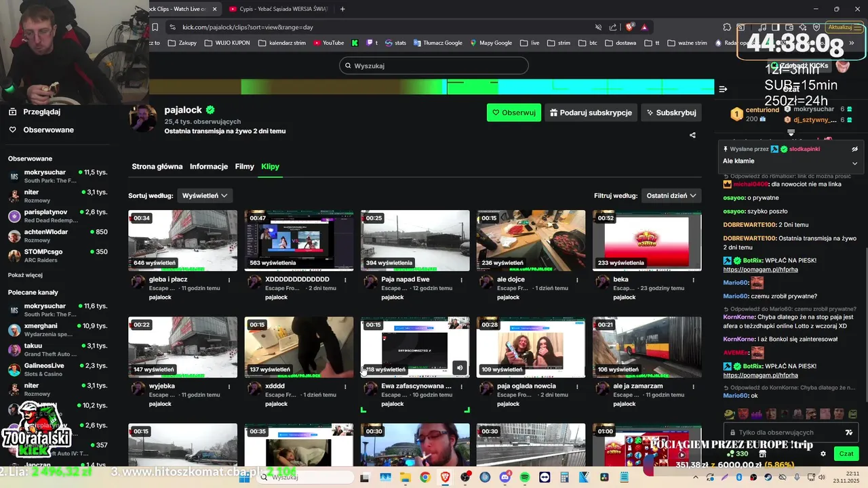Screen dimensions: 868x488
Task: Open 'Tłumacz Google' bookmark
Action: click(437, 43)
